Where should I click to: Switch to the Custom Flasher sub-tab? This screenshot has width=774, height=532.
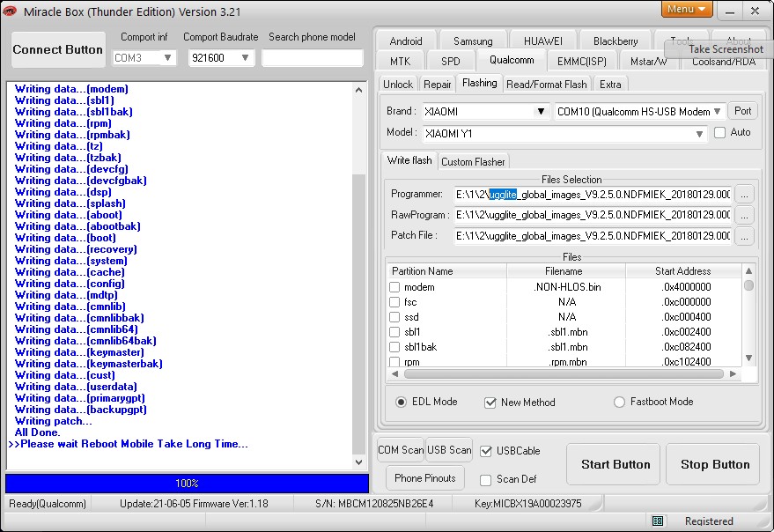(473, 162)
